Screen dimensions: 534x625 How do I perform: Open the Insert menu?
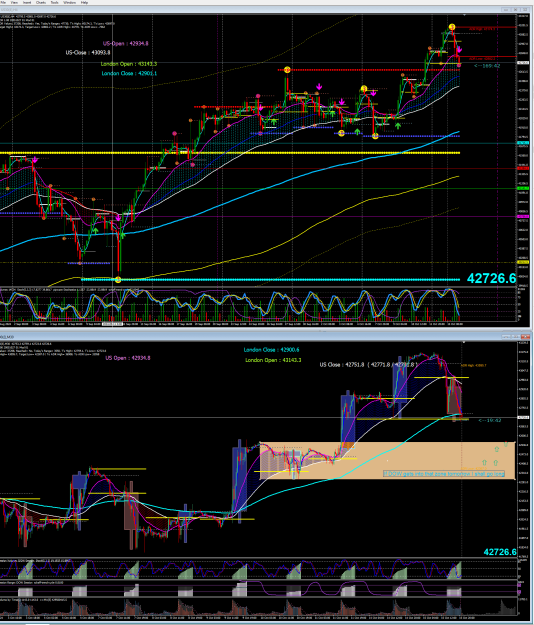tap(27, 2)
